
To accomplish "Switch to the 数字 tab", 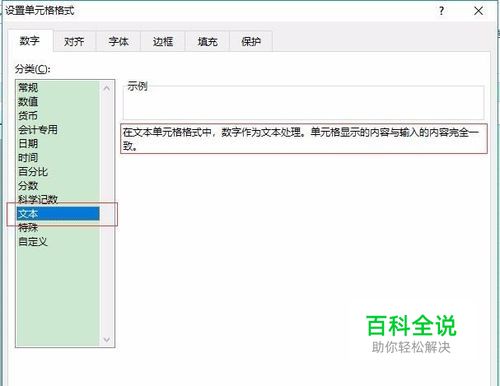I will click(30, 41).
